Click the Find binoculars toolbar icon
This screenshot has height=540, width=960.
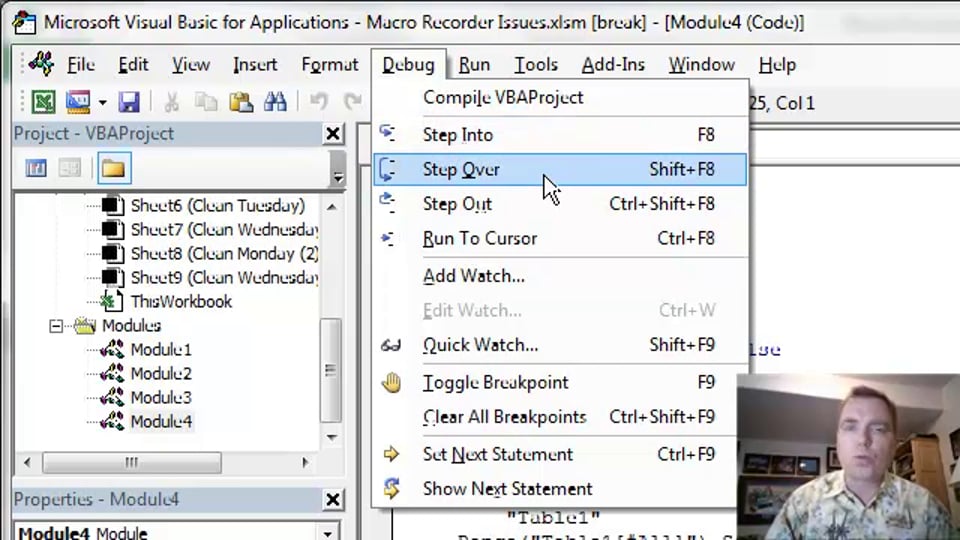pos(276,102)
